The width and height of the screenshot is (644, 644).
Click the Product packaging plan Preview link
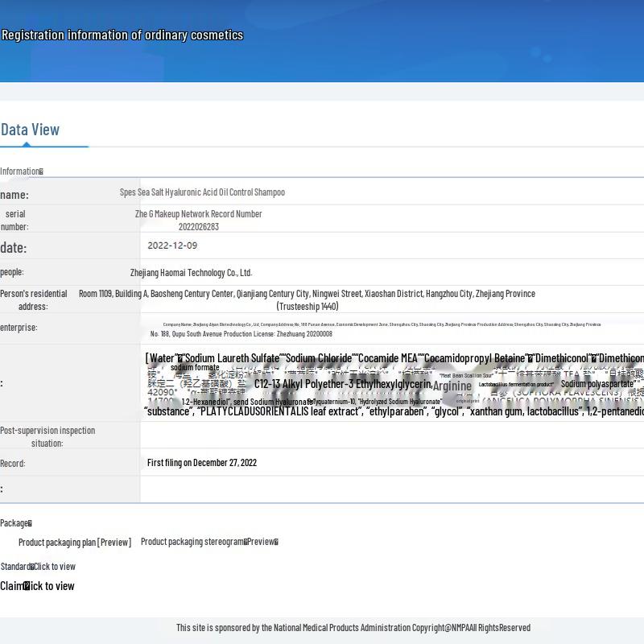tap(75, 543)
